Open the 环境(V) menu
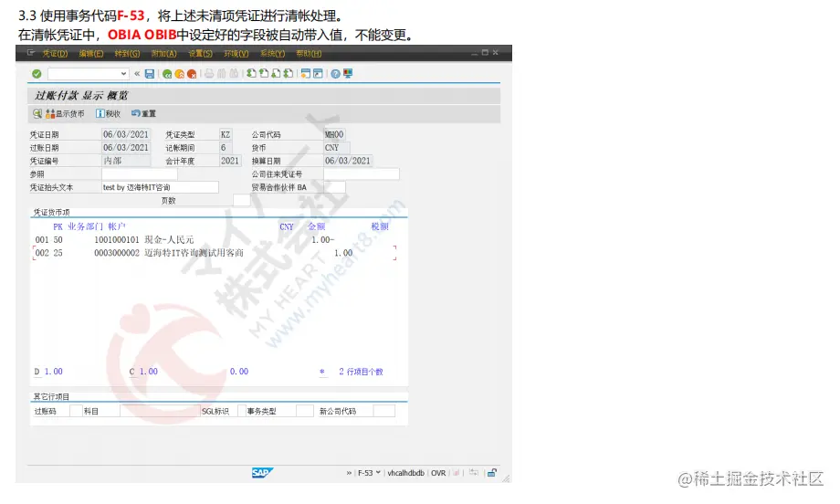The height and width of the screenshot is (504, 840). tap(236, 54)
